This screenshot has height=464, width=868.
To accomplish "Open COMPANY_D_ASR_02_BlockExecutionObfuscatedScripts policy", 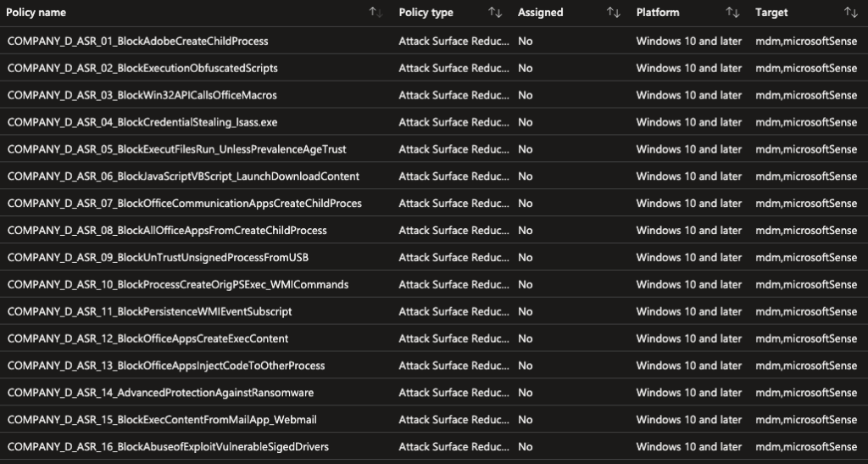I will point(142,68).
